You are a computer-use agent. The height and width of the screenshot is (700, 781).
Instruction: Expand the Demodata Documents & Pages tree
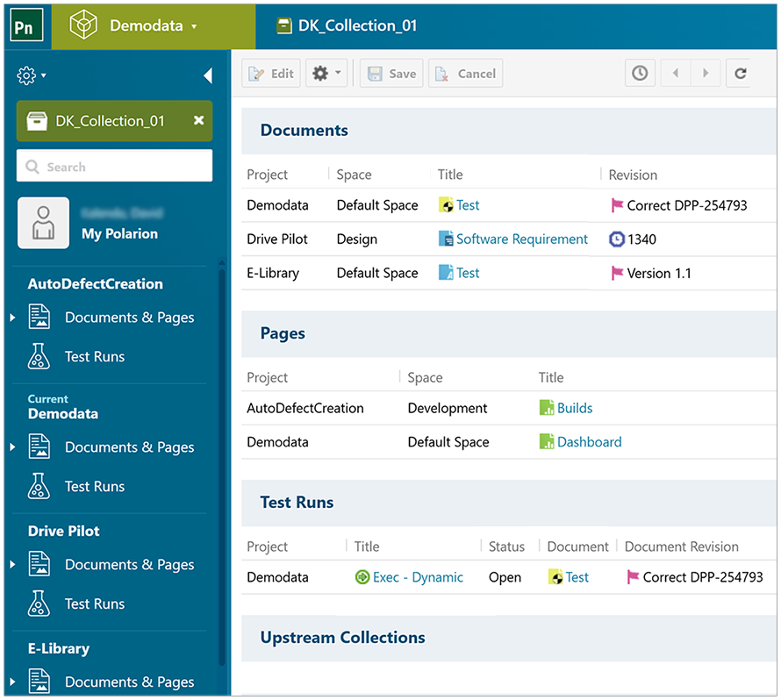point(11,447)
